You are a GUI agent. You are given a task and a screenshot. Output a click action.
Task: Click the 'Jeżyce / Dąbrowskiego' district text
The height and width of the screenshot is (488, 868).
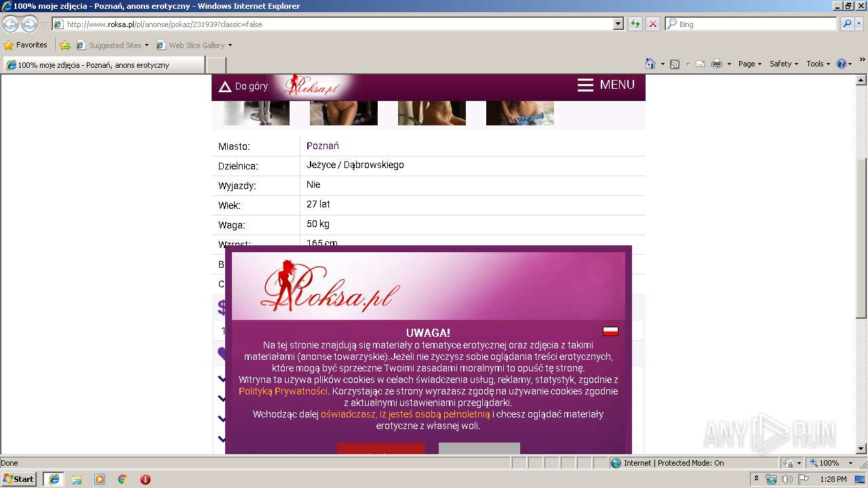tap(355, 165)
